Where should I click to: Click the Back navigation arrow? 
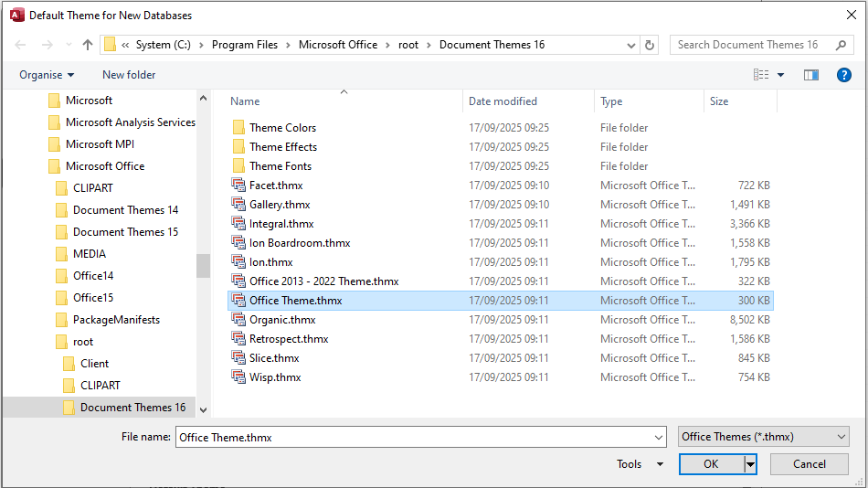20,45
